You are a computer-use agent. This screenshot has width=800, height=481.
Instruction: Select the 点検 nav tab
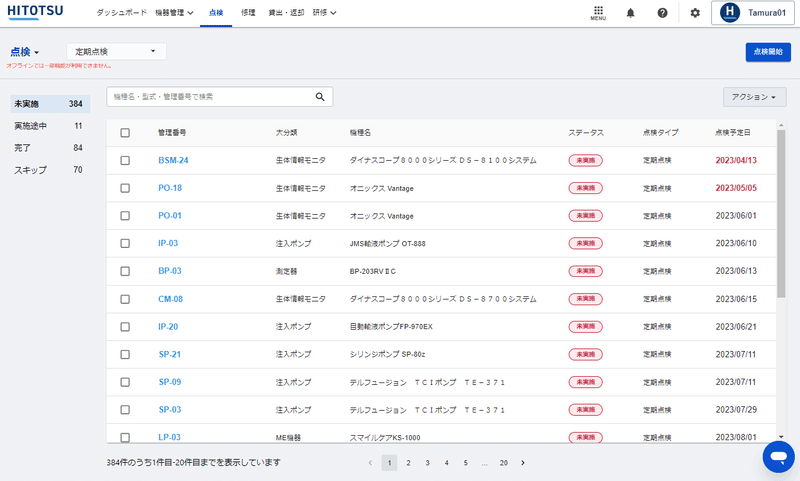tap(216, 13)
